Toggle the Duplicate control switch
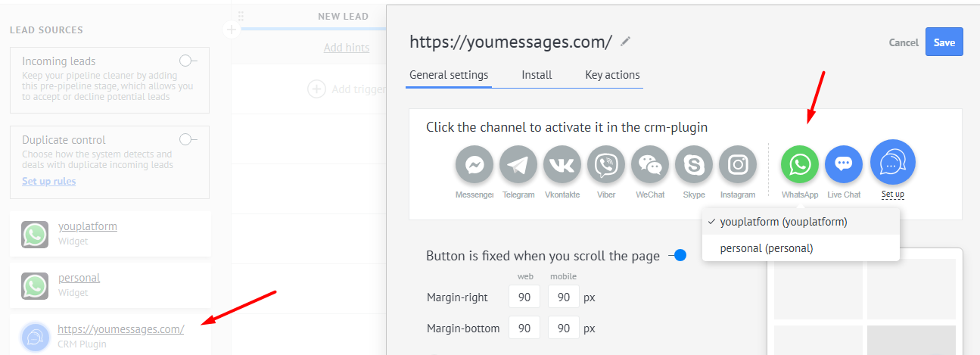The width and height of the screenshot is (980, 355). [x=188, y=139]
